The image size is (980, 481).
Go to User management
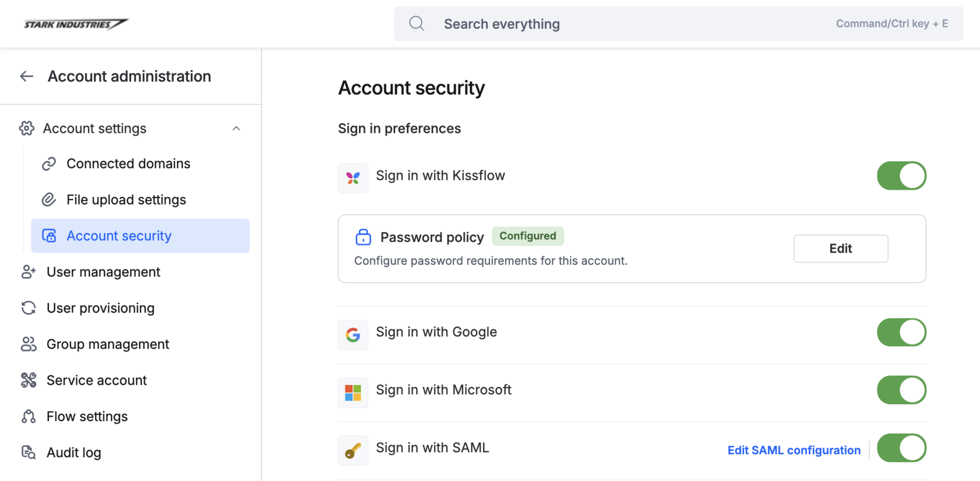coord(103,272)
